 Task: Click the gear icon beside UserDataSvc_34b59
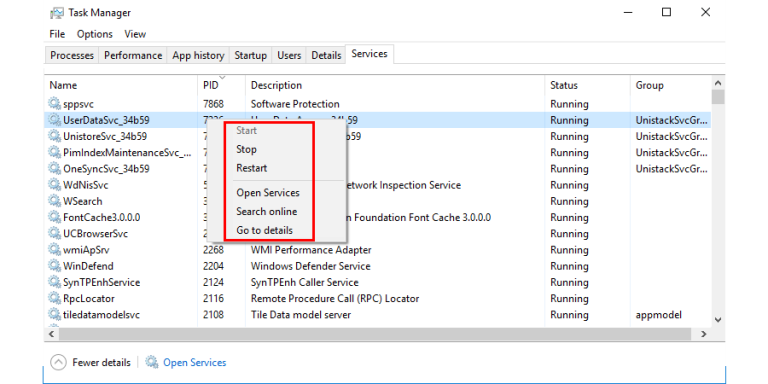tap(54, 120)
